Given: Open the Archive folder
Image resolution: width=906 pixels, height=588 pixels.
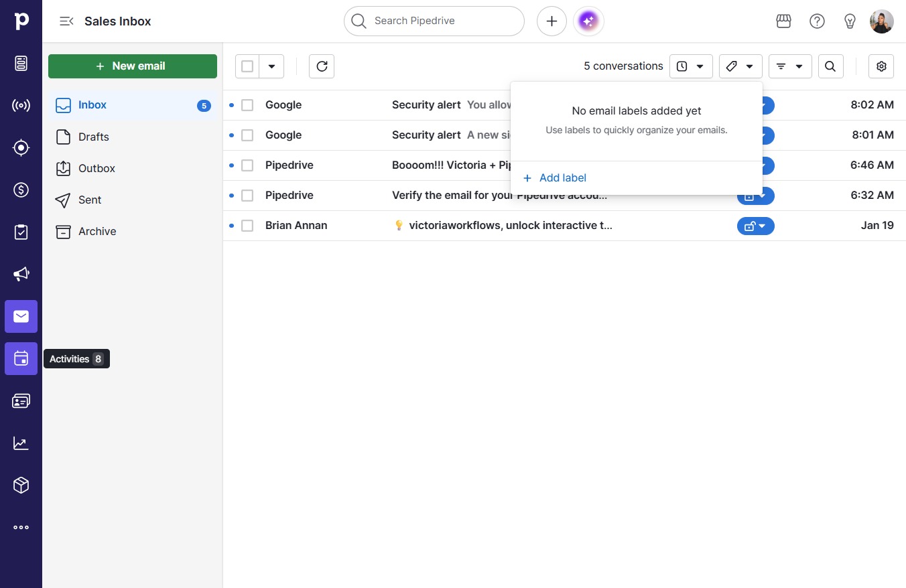Looking at the screenshot, I should pyautogui.click(x=133, y=231).
